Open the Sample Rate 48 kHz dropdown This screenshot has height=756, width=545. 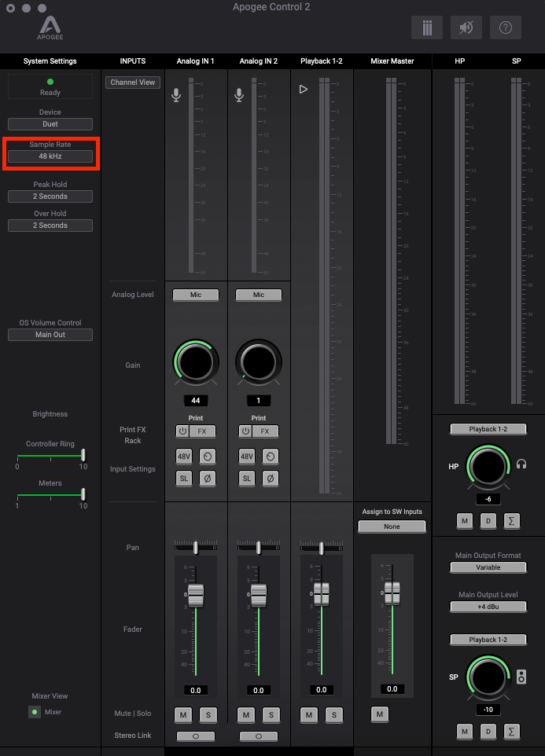point(50,156)
